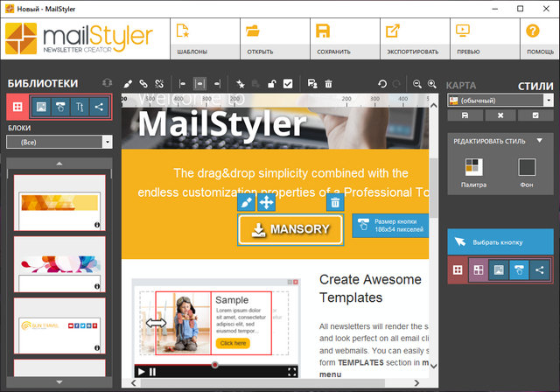The height and width of the screenshot is (392, 560).
Task: Select the edit pencil tool in toolbar
Action: [x=128, y=84]
